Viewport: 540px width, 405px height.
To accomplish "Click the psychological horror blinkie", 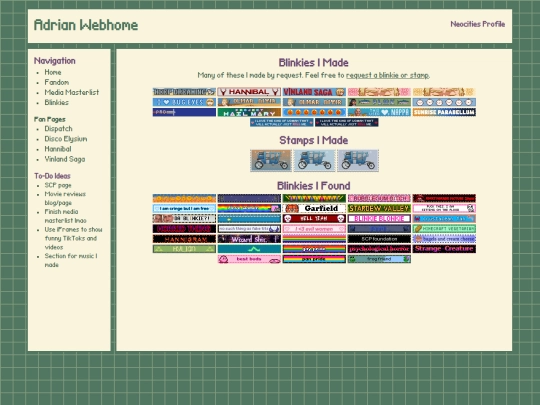I will point(379,249).
